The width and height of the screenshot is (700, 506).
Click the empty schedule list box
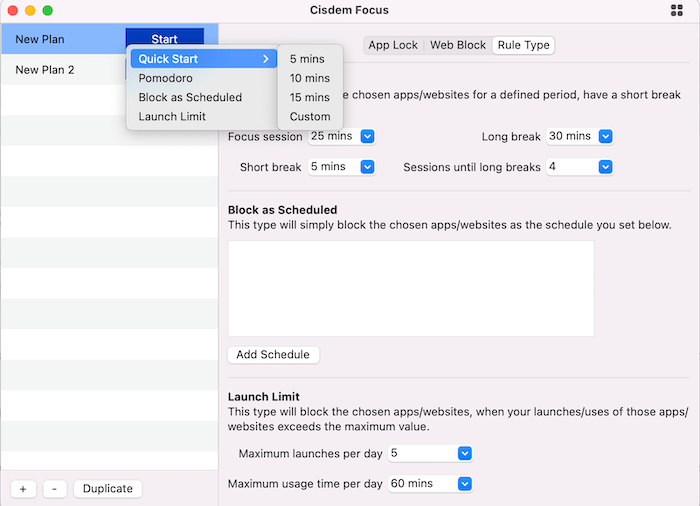click(x=411, y=289)
